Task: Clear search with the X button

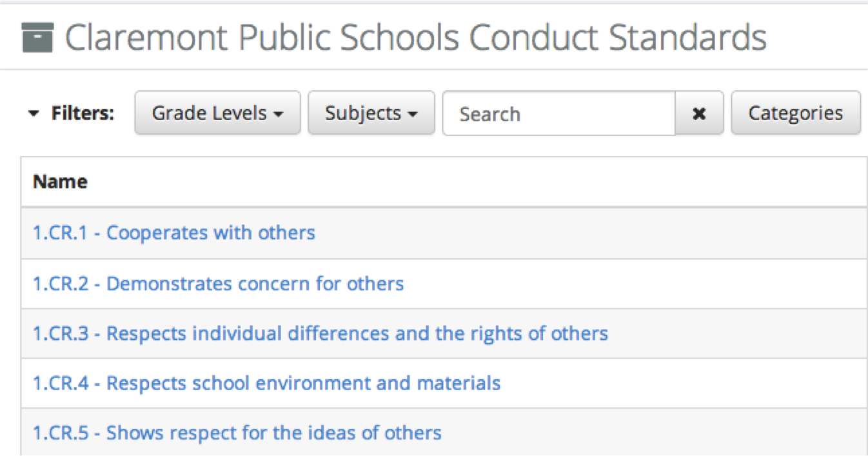Action: point(699,114)
